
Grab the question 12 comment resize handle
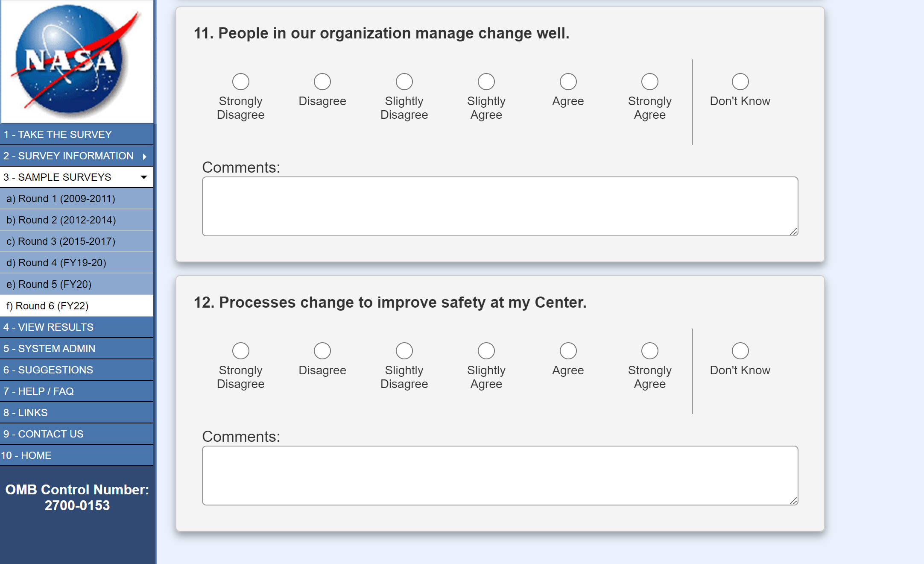click(x=793, y=501)
